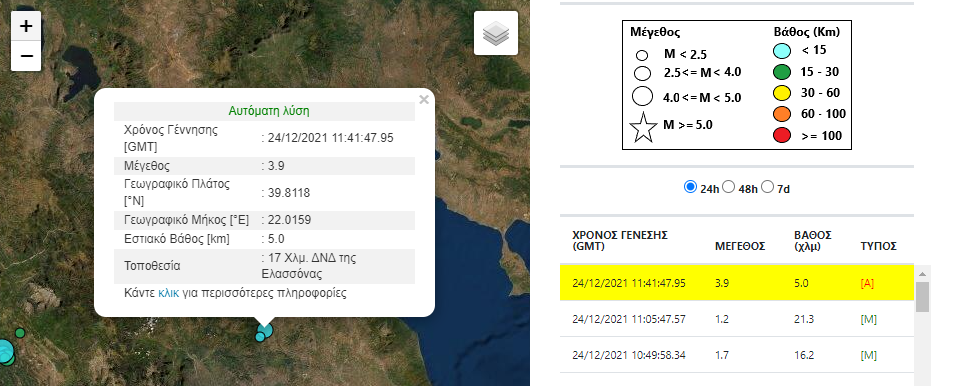
Task: Click the large cyan marker at left edge
Action: pyautogui.click(x=5, y=352)
